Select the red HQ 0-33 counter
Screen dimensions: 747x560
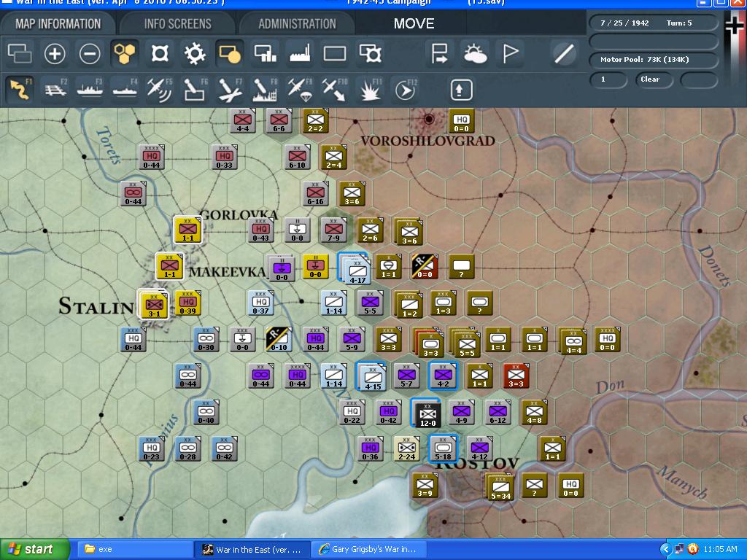[x=225, y=157]
